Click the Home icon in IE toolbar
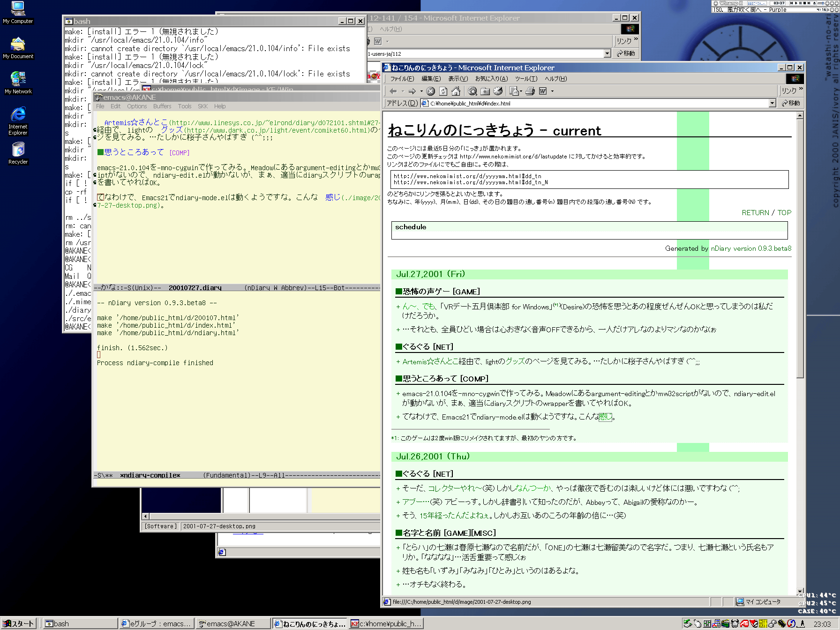The height and width of the screenshot is (630, 840). click(x=456, y=91)
